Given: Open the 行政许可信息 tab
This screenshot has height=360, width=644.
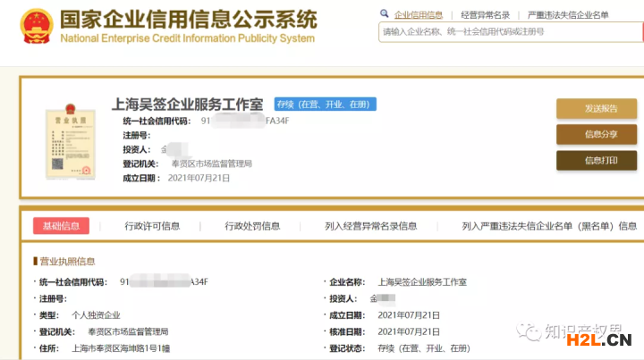Looking at the screenshot, I should [x=152, y=226].
